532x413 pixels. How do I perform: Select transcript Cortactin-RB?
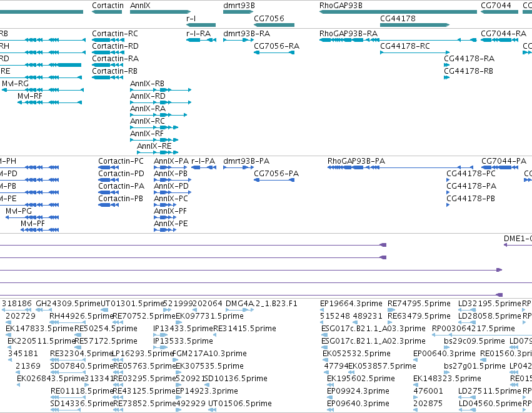114,71
